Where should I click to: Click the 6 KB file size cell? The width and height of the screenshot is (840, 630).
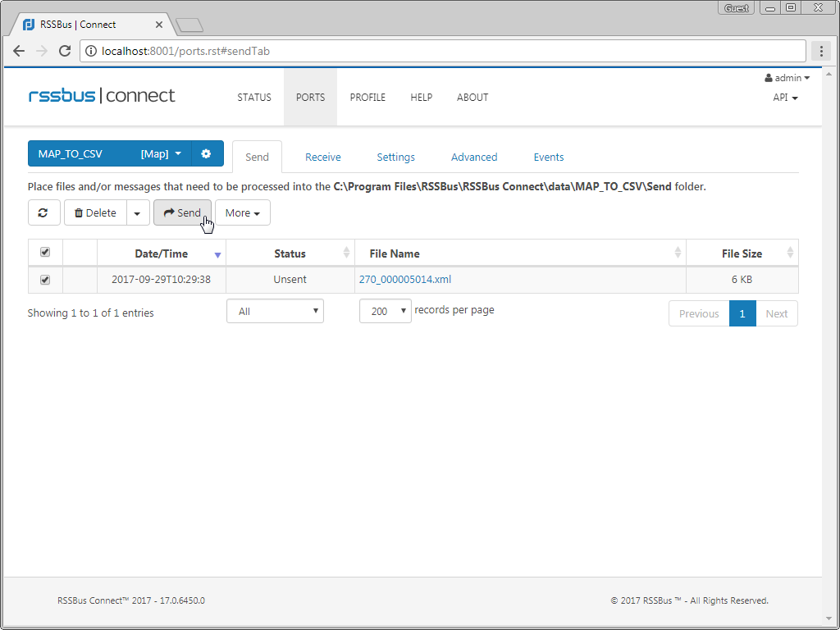pyautogui.click(x=742, y=280)
